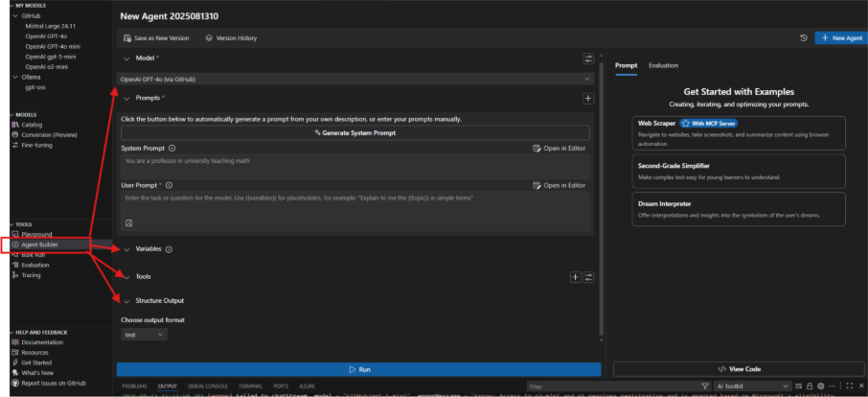Switch to the Evaluation tab
Image resolution: width=868 pixels, height=397 pixels.
(663, 65)
